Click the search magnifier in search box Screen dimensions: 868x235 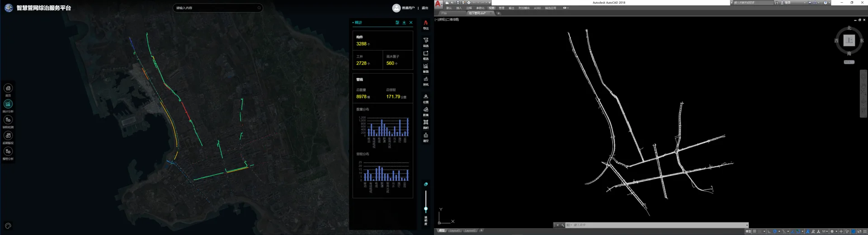click(259, 8)
